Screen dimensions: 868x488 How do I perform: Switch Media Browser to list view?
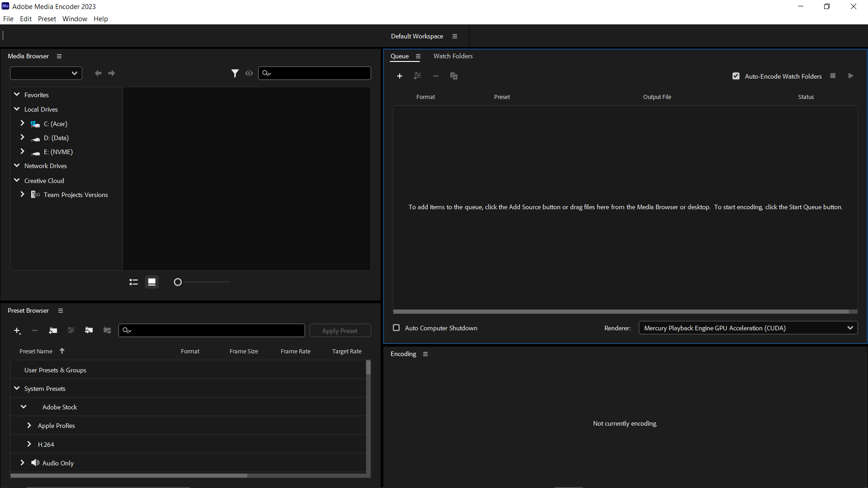[x=133, y=282]
